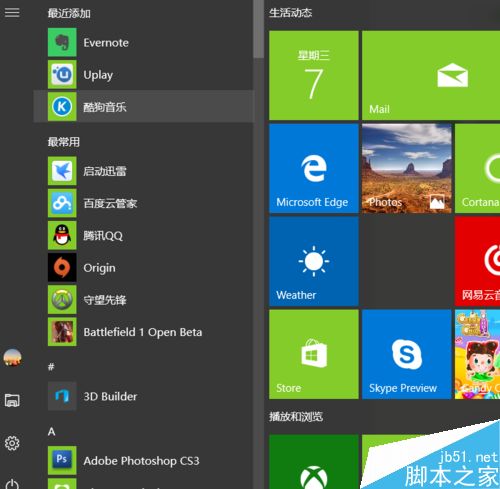Click the 最常用 section label
The width and height of the screenshot is (500, 489).
64,142
